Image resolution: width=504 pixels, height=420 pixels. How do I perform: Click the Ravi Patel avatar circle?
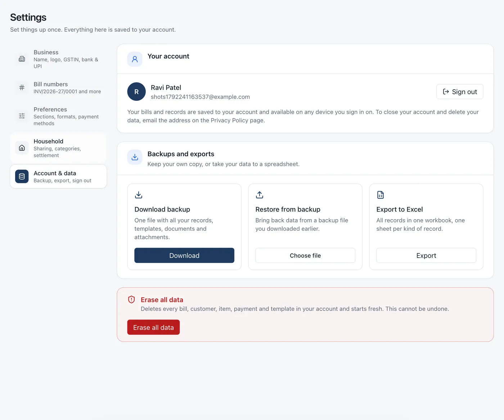(136, 92)
